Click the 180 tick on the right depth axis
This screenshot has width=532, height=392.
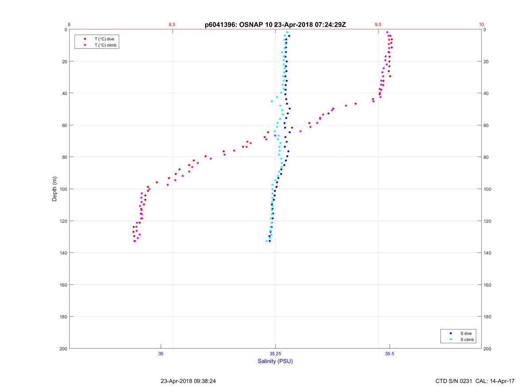(488, 317)
